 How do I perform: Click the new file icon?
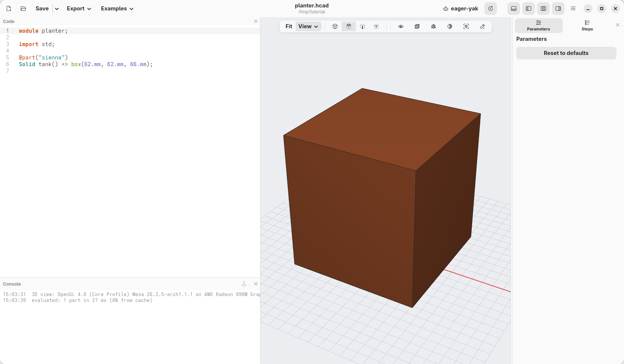click(9, 9)
